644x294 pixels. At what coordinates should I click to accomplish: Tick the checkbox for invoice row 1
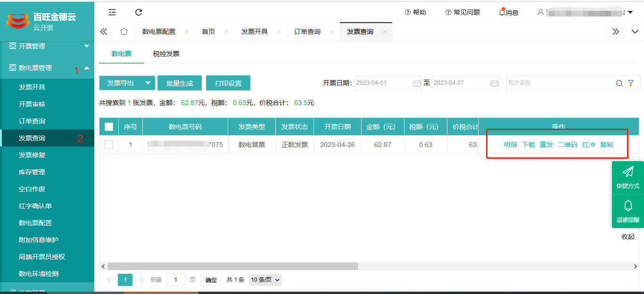coord(109,145)
